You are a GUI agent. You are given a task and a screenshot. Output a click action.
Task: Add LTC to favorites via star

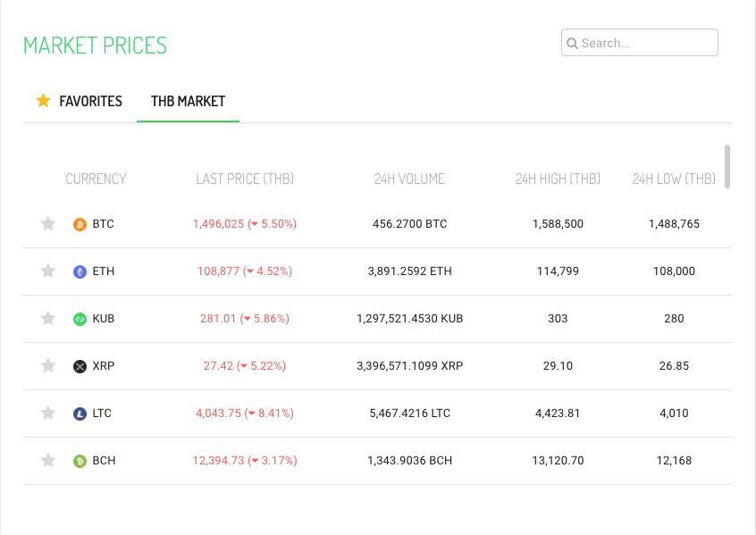click(48, 414)
